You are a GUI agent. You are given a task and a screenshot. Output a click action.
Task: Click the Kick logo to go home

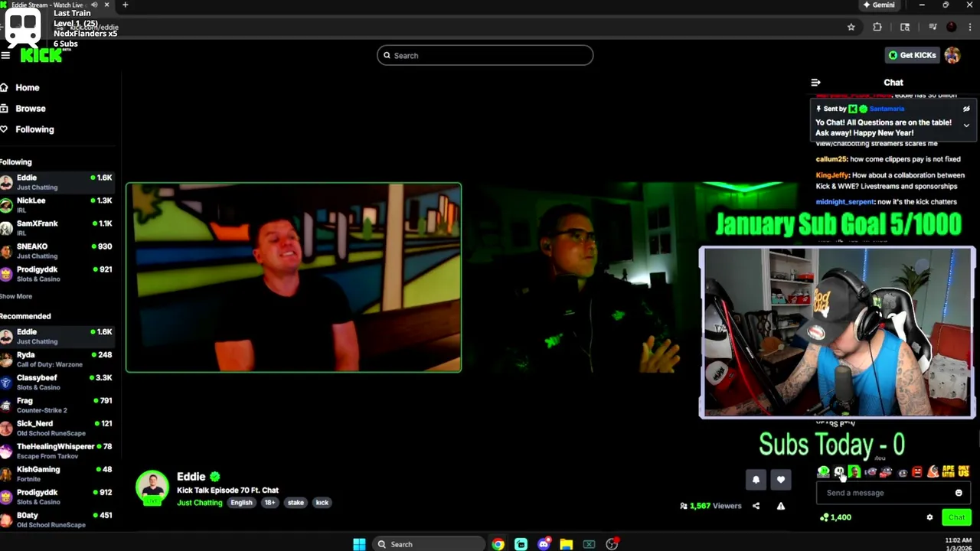[x=41, y=55]
